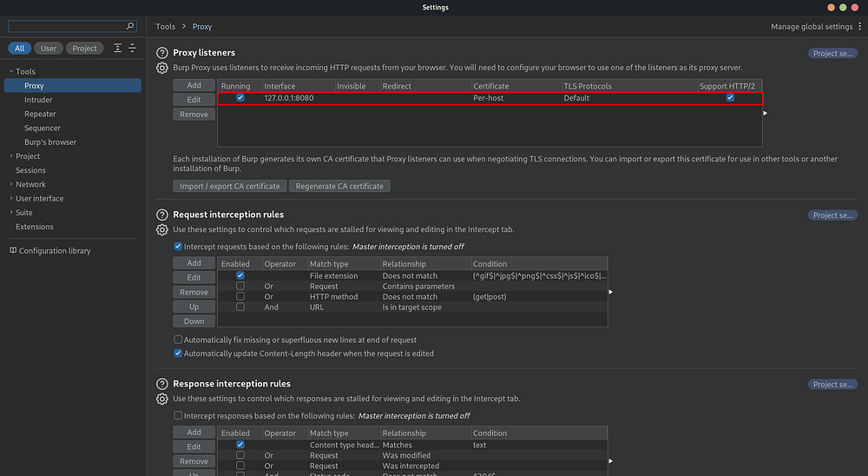Image resolution: width=868 pixels, height=476 pixels.
Task: Expand the Network settings category
Action: click(x=11, y=184)
